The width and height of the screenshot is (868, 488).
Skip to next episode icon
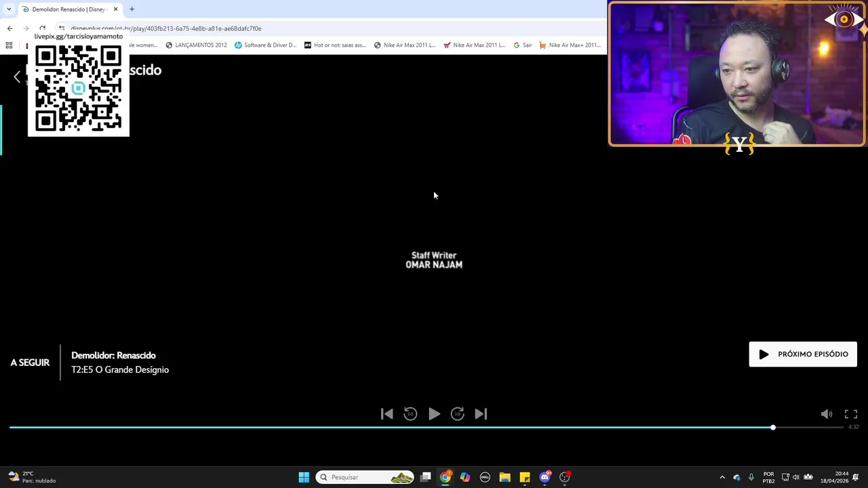(x=481, y=413)
